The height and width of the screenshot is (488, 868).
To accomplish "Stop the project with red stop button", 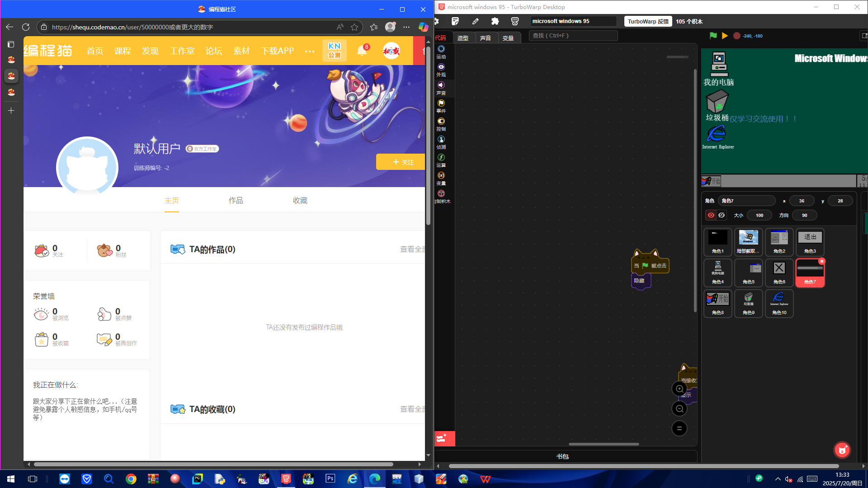I will point(736,36).
